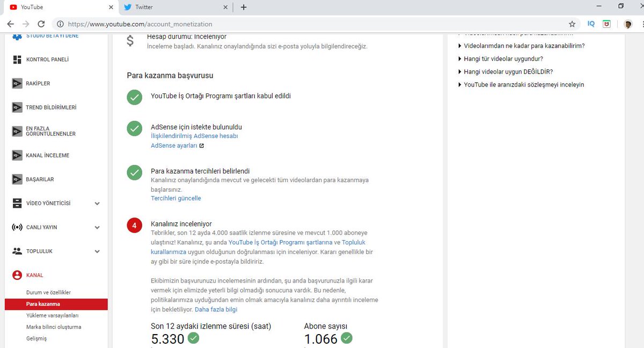The height and width of the screenshot is (348, 644).
Task: Open Marka bilinci oluşturma page
Action: pyautogui.click(x=54, y=327)
